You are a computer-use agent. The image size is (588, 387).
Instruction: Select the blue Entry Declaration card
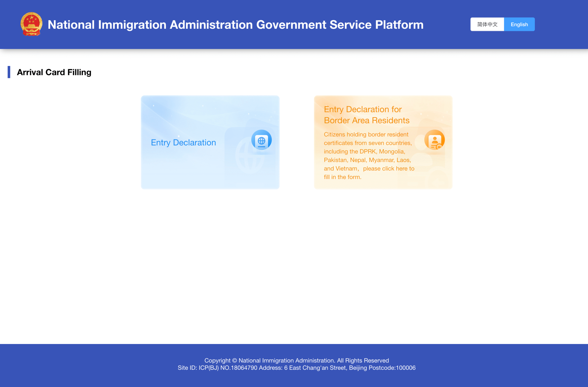coord(210,142)
